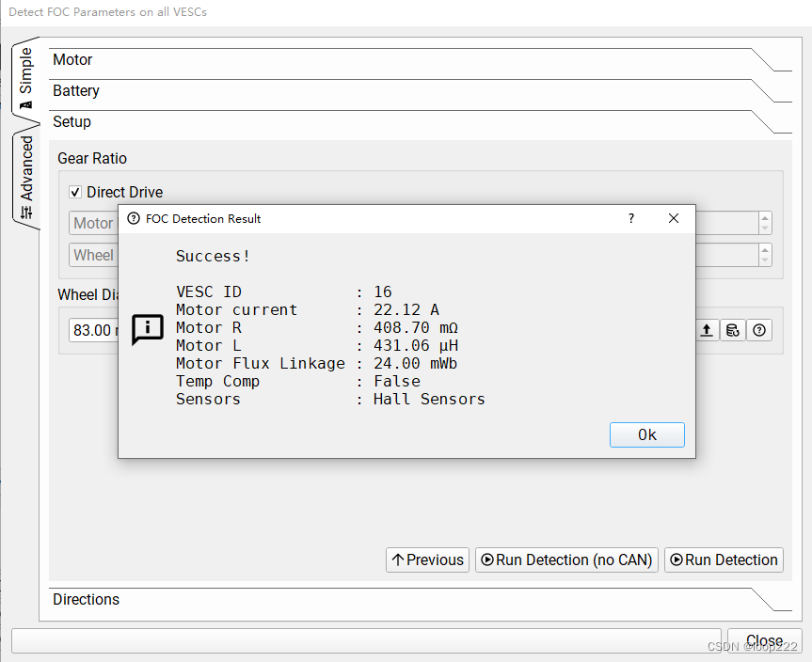
Task: Select the Motor L value 431.06 µH
Action: coord(416,345)
